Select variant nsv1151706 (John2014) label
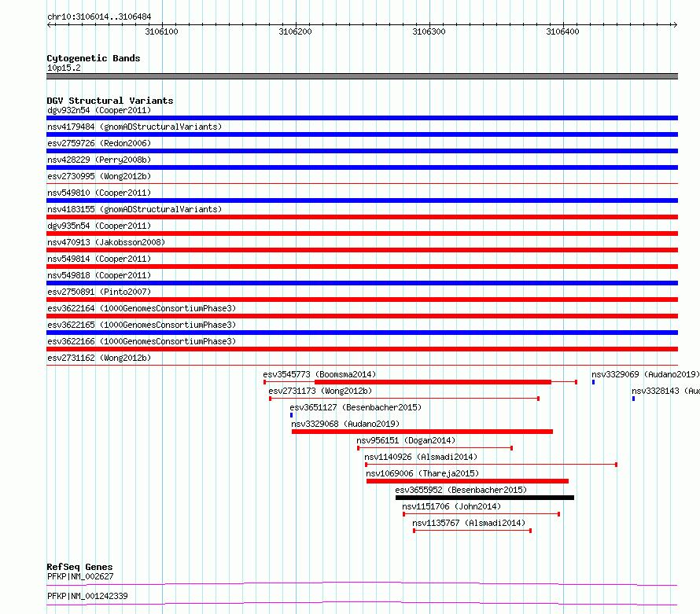This screenshot has width=700, height=614. [x=451, y=506]
